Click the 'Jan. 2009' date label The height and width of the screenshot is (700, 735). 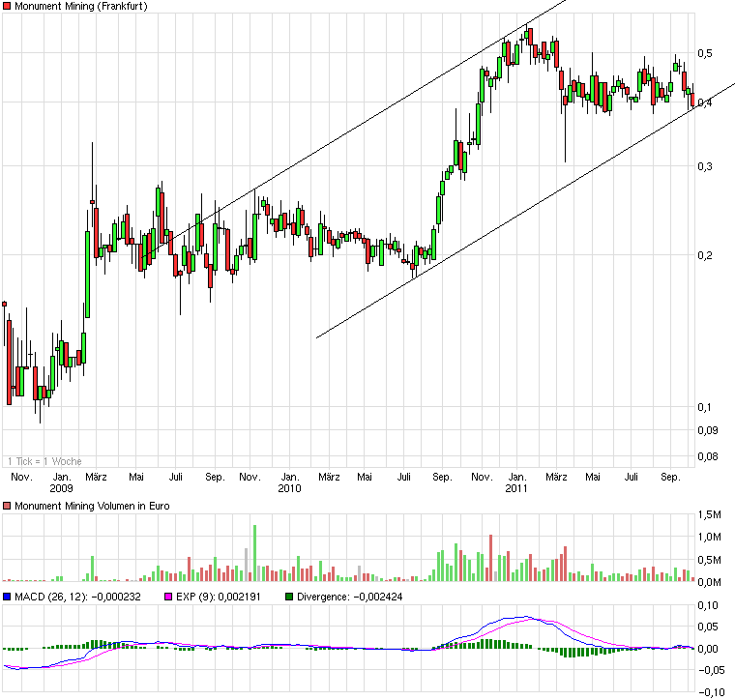pyautogui.click(x=61, y=482)
